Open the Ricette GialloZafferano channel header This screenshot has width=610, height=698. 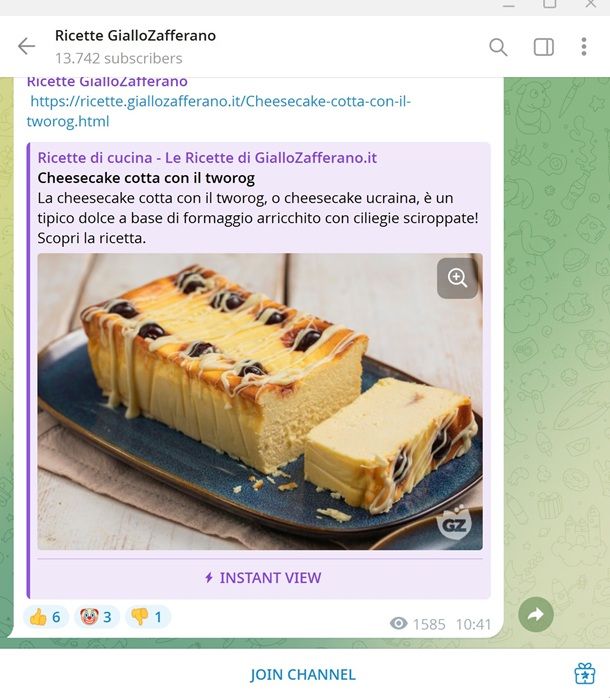tap(135, 36)
